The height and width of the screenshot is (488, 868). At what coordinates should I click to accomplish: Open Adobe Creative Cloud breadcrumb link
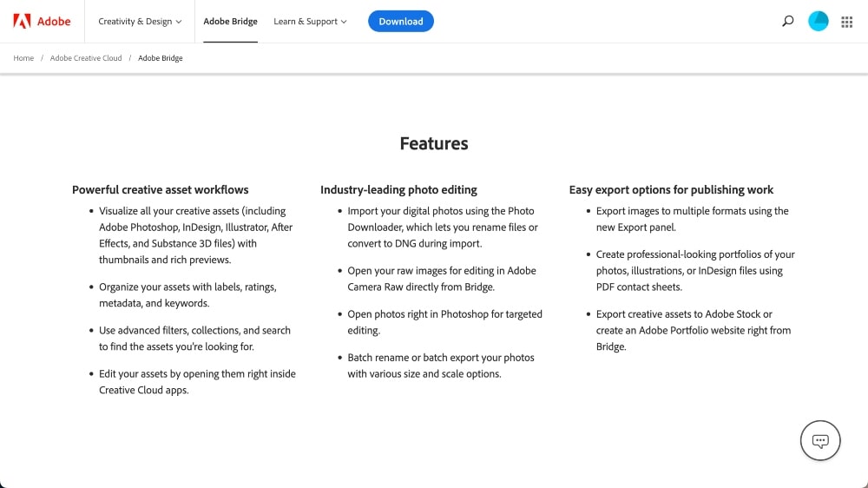pyautogui.click(x=86, y=58)
